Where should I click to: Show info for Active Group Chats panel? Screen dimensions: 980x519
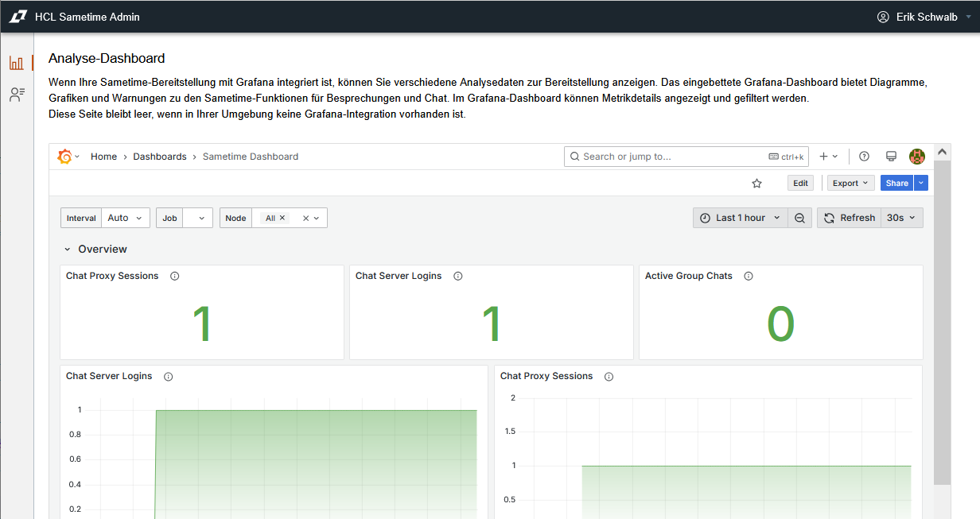(749, 277)
